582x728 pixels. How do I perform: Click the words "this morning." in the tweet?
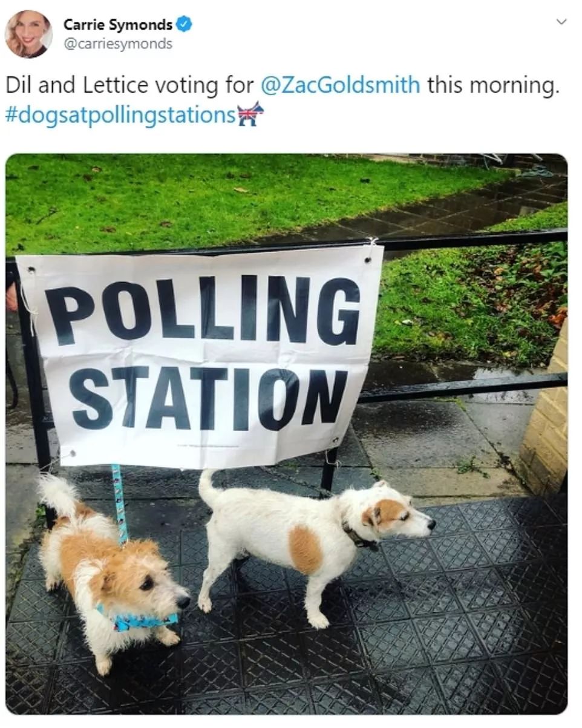point(491,85)
